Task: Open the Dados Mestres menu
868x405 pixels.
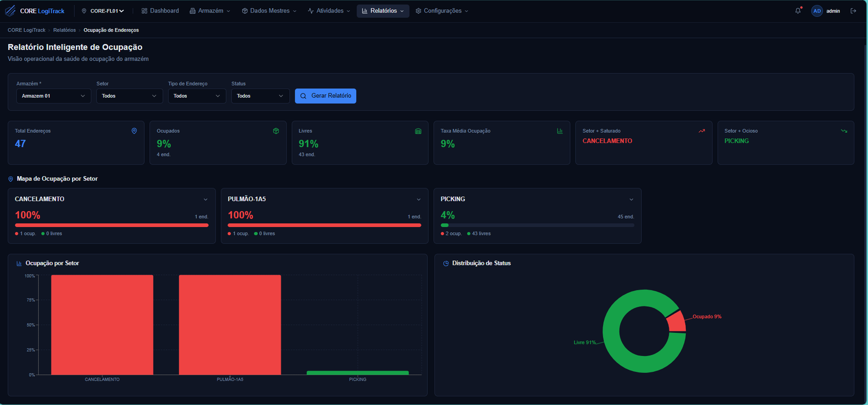Action: pos(269,11)
